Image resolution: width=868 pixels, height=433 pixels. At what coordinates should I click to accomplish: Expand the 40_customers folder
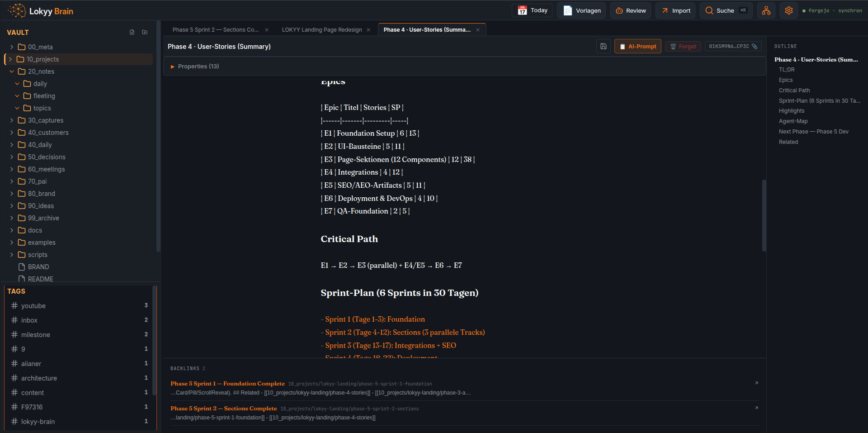(12, 133)
